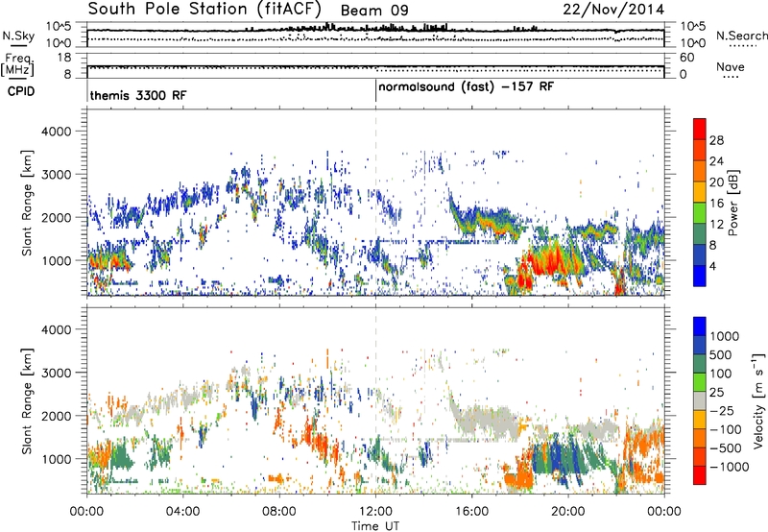Image resolution: width=768 pixels, height=532 pixels.
Task: Click the 'Nave' legend label
Action: pyautogui.click(x=731, y=66)
